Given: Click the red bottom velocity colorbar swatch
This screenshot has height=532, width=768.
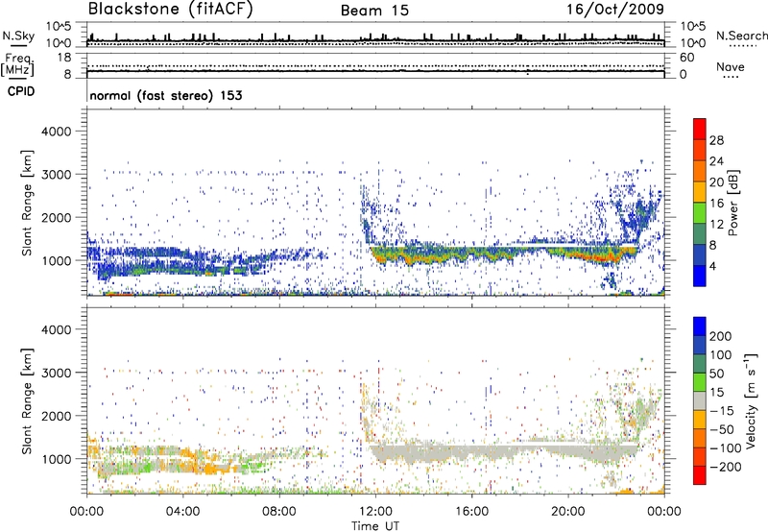Looking at the screenshot, I should (700, 475).
